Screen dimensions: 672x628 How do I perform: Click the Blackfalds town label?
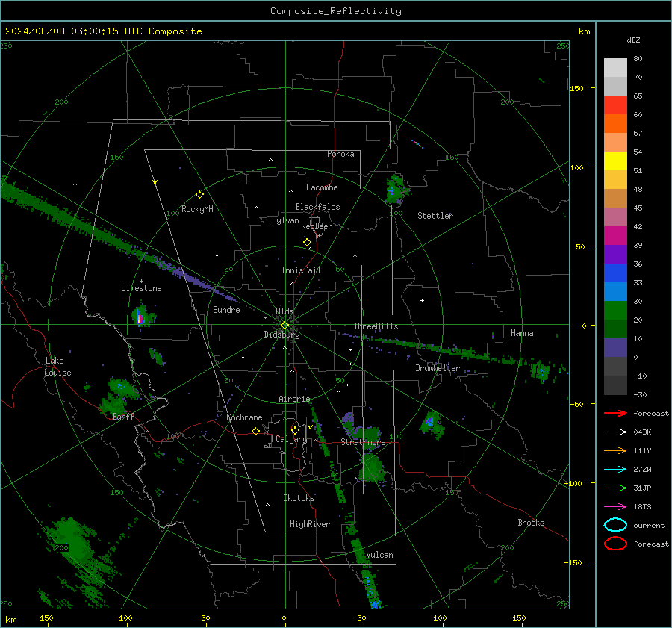click(x=317, y=207)
